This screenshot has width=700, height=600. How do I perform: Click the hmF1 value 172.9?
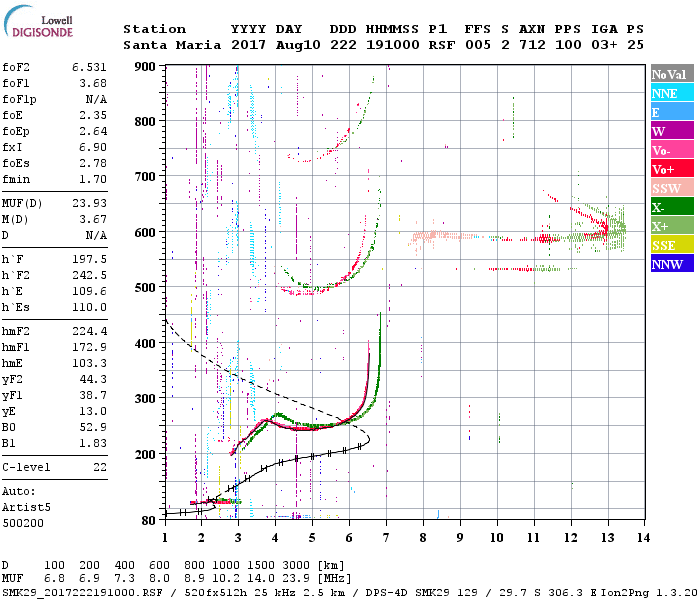89,347
